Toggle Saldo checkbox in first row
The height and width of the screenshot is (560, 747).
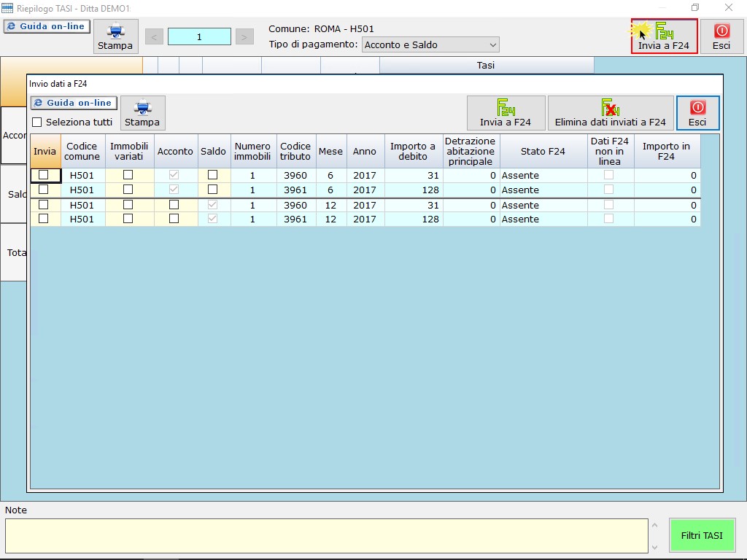coord(213,175)
